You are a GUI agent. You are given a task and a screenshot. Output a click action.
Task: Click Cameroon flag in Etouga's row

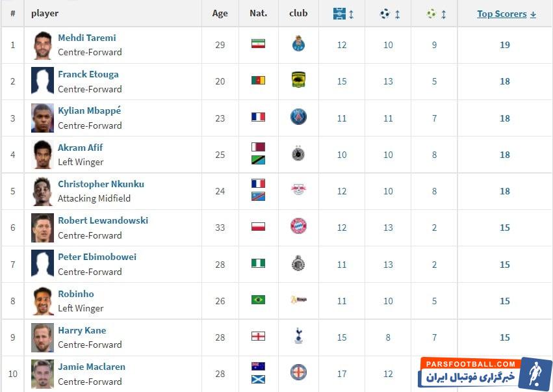tap(258, 81)
